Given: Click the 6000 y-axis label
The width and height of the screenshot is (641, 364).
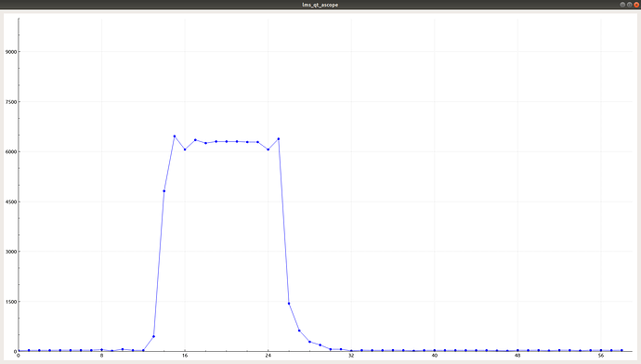Looking at the screenshot, I should pyautogui.click(x=10, y=151).
